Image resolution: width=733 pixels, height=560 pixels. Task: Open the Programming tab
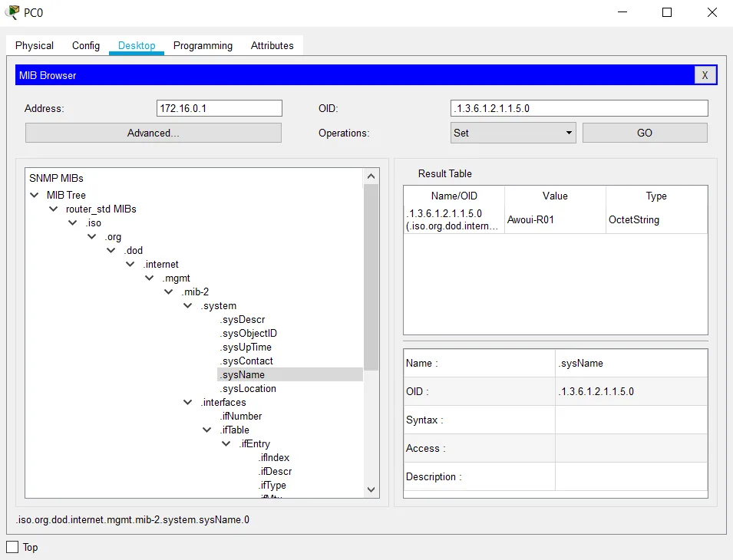point(203,46)
